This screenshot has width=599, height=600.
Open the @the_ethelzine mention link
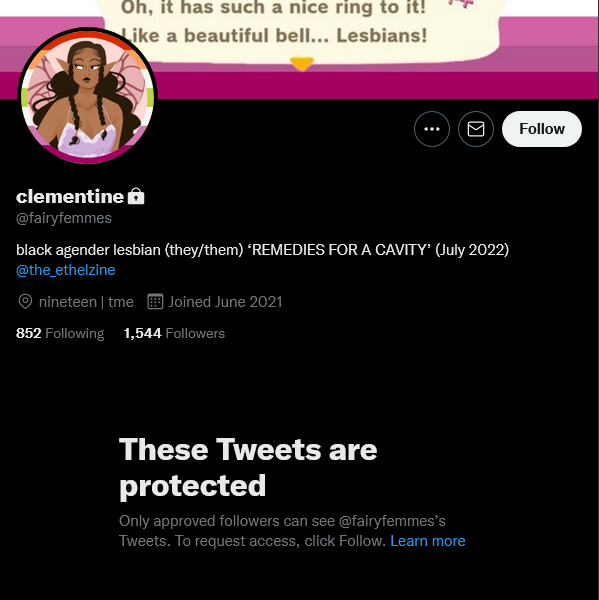coord(65,270)
